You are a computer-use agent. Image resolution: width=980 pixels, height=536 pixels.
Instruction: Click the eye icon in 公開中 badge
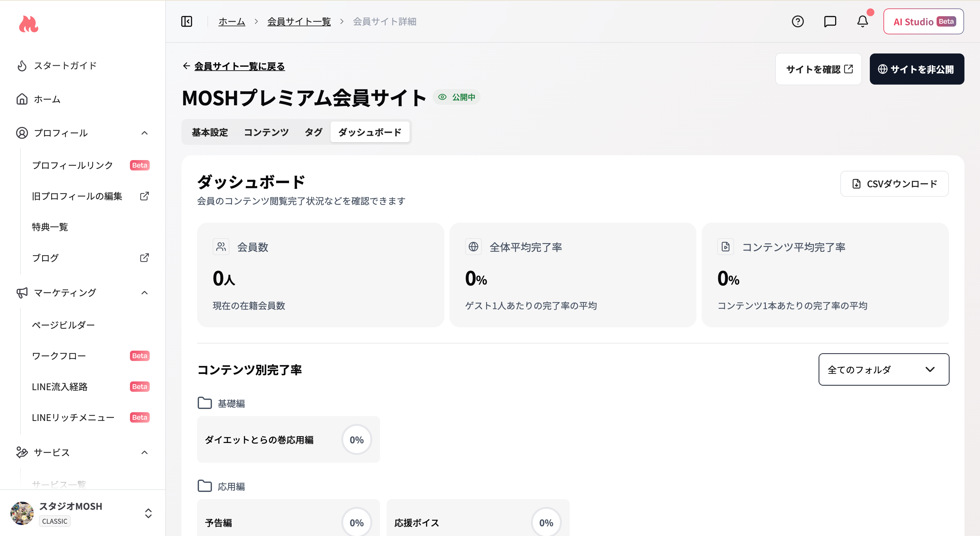(442, 97)
